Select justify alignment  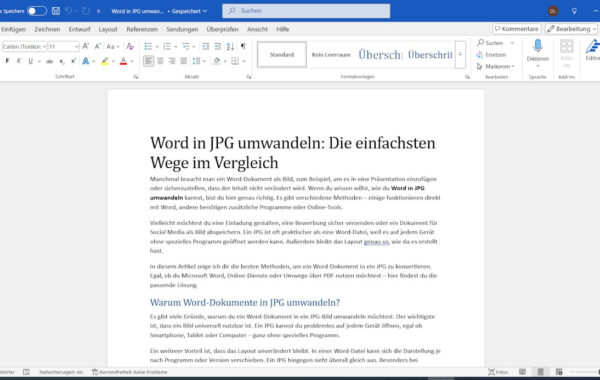coord(184,61)
